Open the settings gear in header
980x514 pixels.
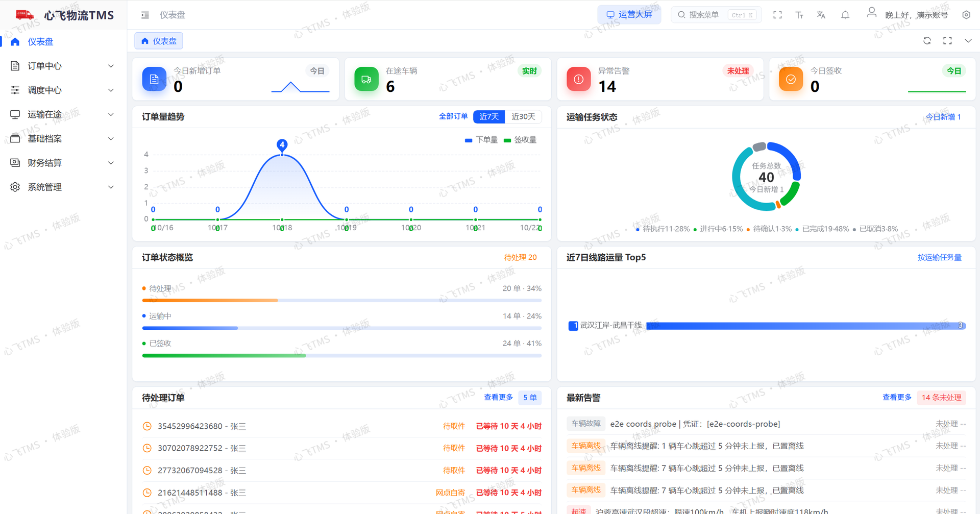tap(966, 15)
